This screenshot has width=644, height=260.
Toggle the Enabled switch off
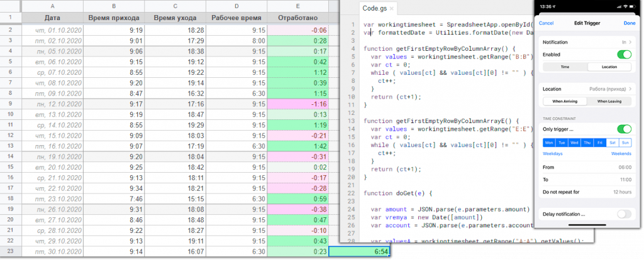tap(624, 55)
